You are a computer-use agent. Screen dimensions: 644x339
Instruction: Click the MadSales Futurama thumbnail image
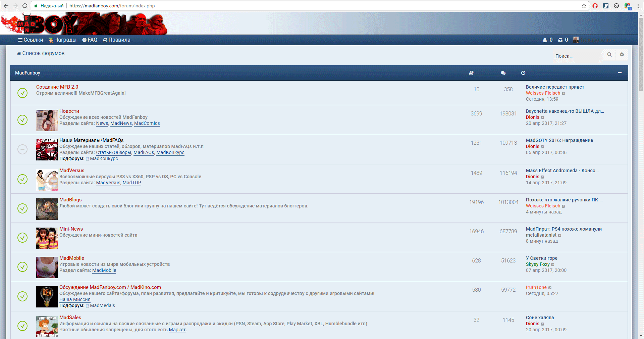coord(47,327)
